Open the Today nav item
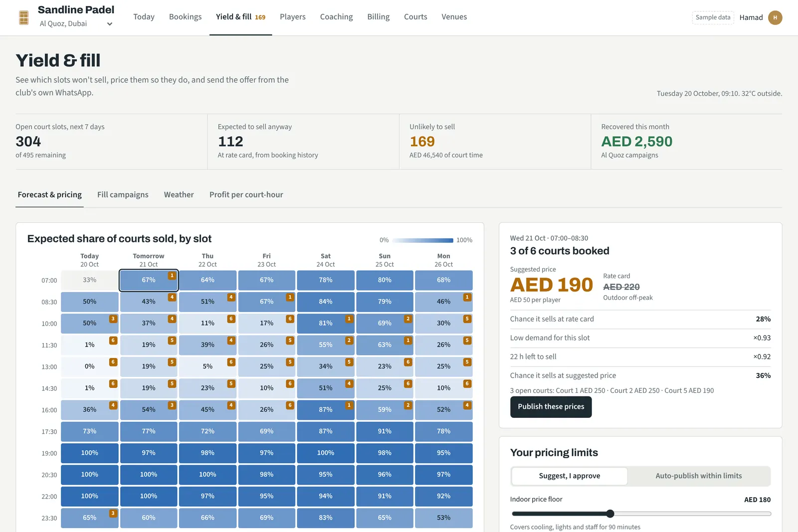The height and width of the screenshot is (532, 798). click(144, 17)
